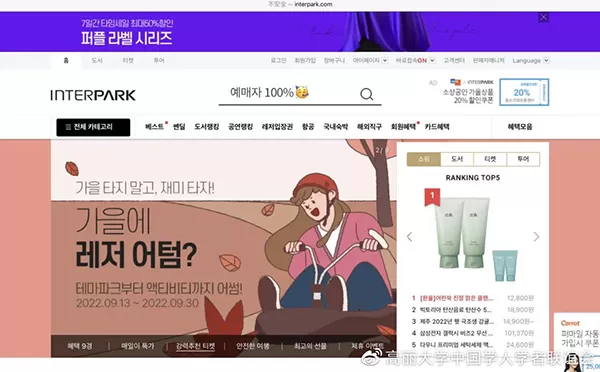This screenshot has width=600, height=372.
Task: Open ranking item 4 priced 101,370원
Action: 473,333
